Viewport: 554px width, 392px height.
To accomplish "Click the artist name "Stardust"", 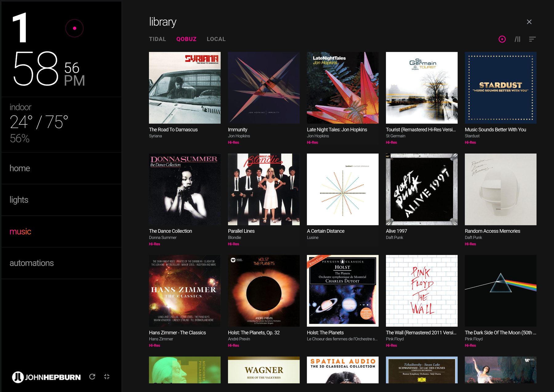I will tap(472, 136).
